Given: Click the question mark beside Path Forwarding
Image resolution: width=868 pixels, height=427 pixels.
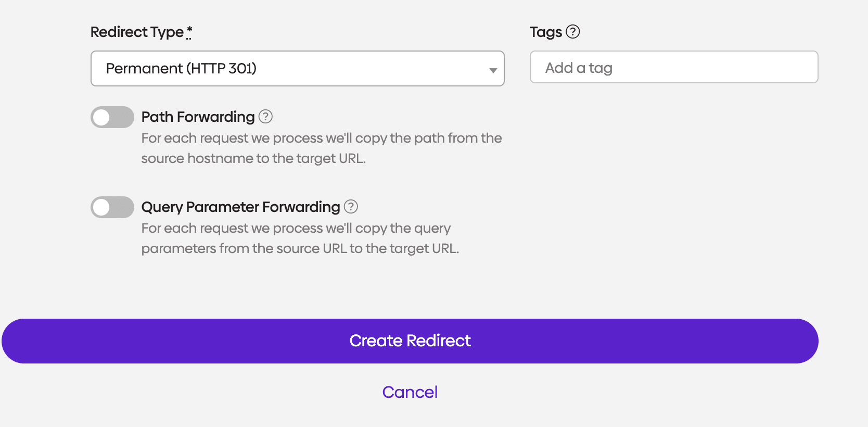Looking at the screenshot, I should [265, 117].
